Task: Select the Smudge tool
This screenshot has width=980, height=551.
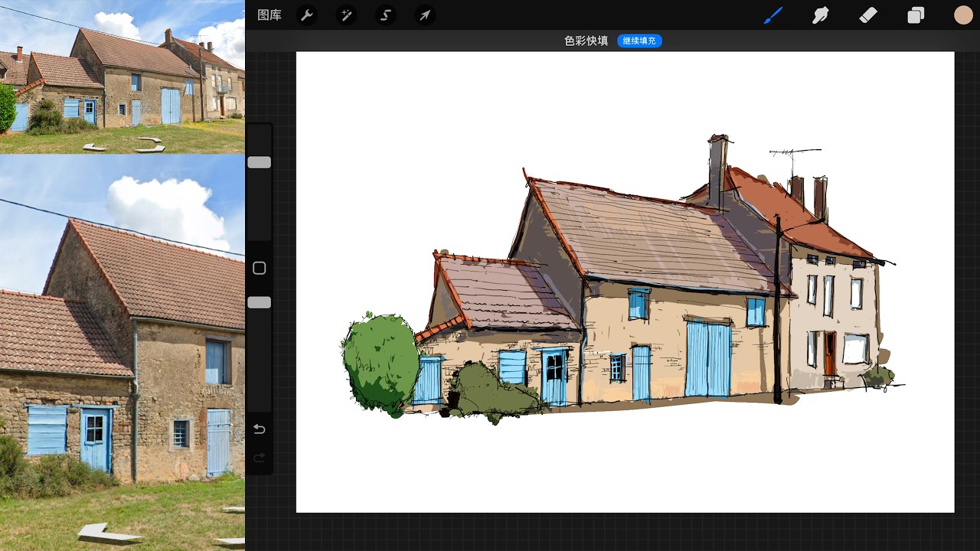Action: [x=821, y=15]
